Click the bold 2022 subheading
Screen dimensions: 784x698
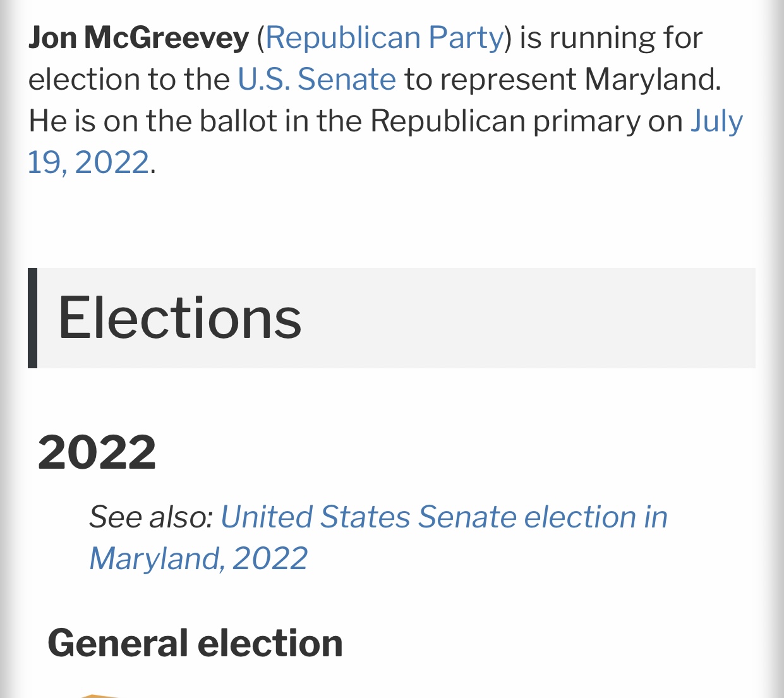coord(97,452)
